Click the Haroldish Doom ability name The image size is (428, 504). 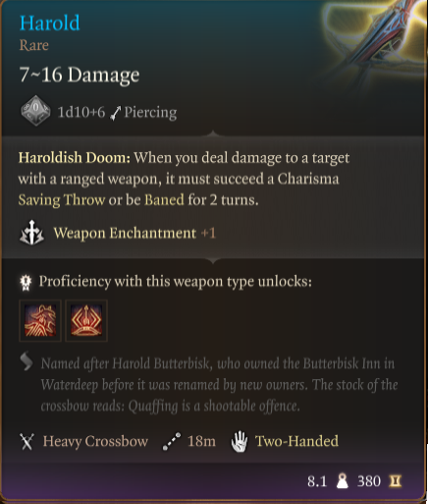pos(75,157)
